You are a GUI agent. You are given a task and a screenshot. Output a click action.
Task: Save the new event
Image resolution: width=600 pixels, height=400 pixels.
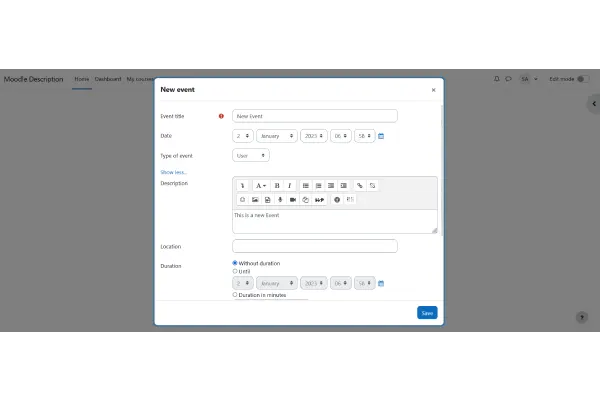click(427, 313)
